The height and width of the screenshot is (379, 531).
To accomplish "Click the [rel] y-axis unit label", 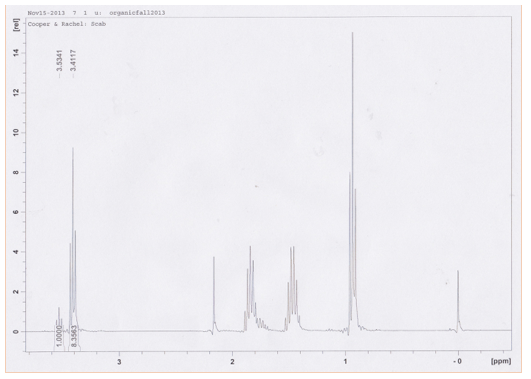I will pyautogui.click(x=16, y=25).
